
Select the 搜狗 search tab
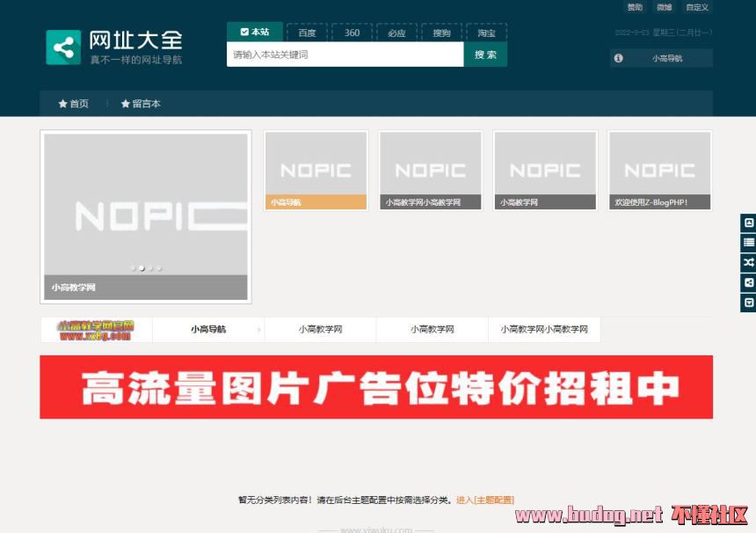point(441,33)
